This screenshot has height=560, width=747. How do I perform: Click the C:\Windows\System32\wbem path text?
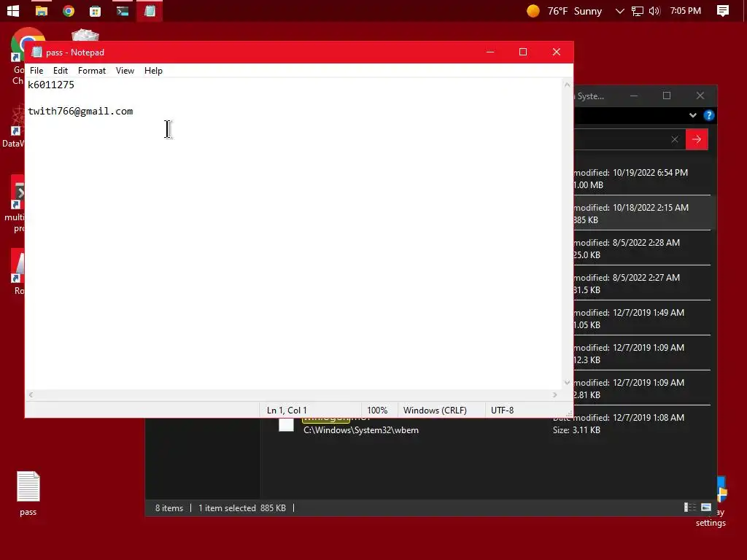[361, 430]
